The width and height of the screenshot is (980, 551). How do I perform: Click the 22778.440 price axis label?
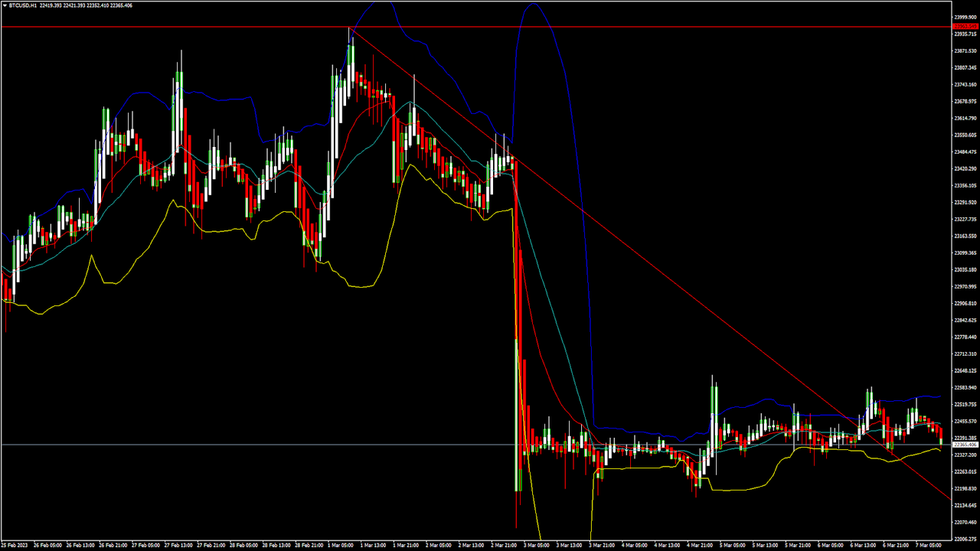(965, 337)
